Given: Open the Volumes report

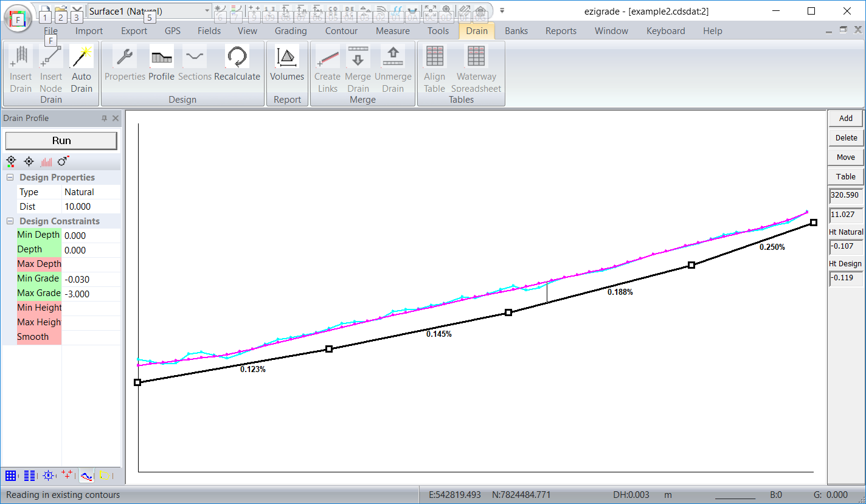Looking at the screenshot, I should point(287,58).
